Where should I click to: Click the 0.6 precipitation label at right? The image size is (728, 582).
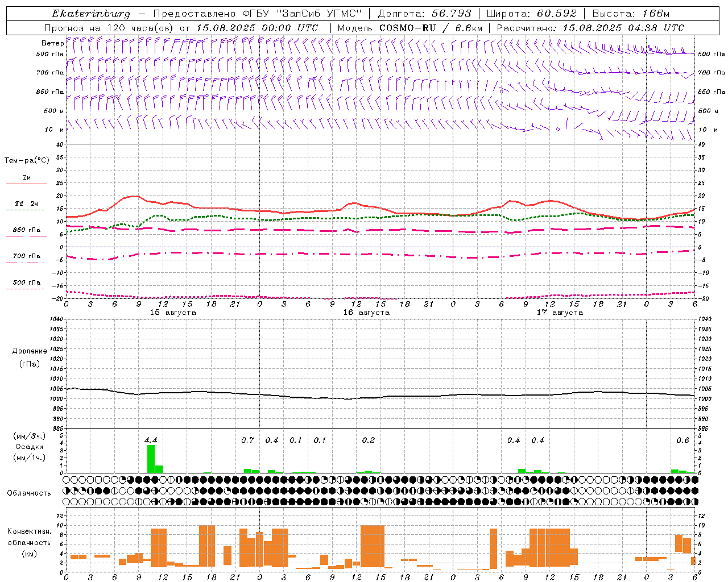(682, 440)
